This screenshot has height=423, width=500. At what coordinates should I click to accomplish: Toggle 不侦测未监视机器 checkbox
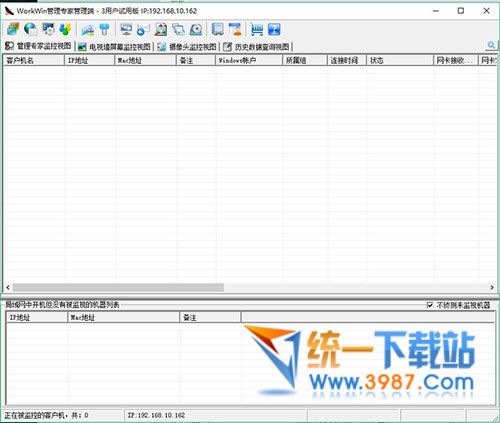(x=430, y=305)
